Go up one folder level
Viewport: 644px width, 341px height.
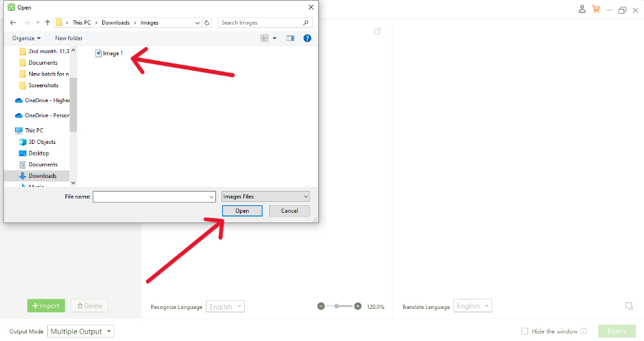(x=47, y=23)
